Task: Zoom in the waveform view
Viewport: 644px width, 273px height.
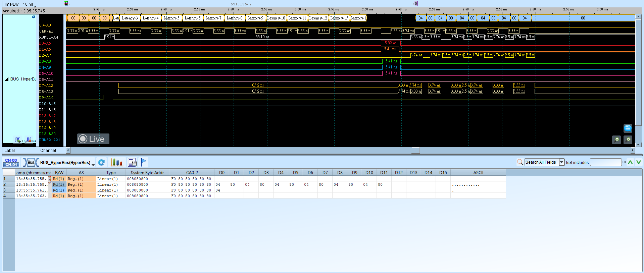Action: (628, 140)
